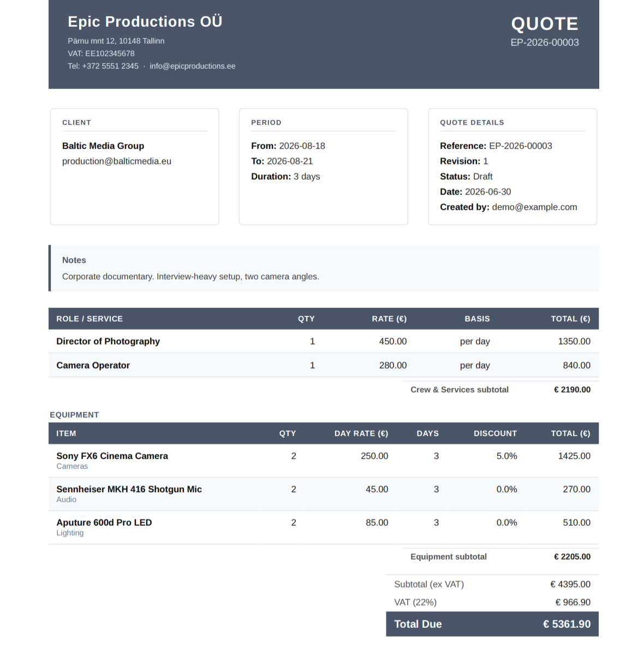Screen dimensions: 644x648
Task: Click the Camera Operator row name
Action: tap(93, 365)
